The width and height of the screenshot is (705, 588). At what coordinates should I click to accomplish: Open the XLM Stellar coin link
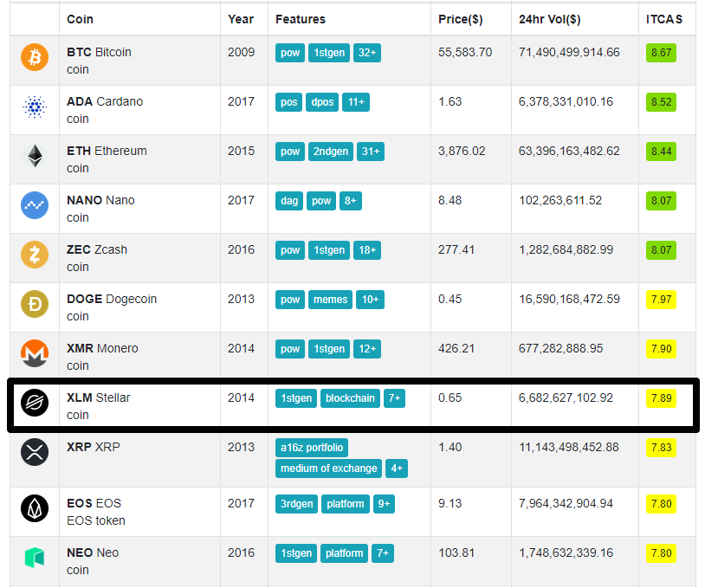98,397
